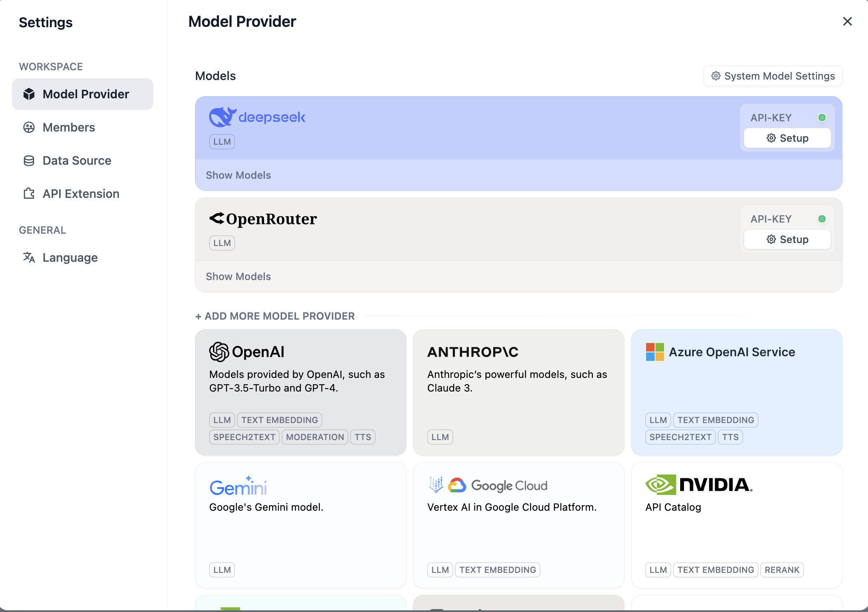Click the MODERATION tag on OpenAI card

click(x=315, y=437)
